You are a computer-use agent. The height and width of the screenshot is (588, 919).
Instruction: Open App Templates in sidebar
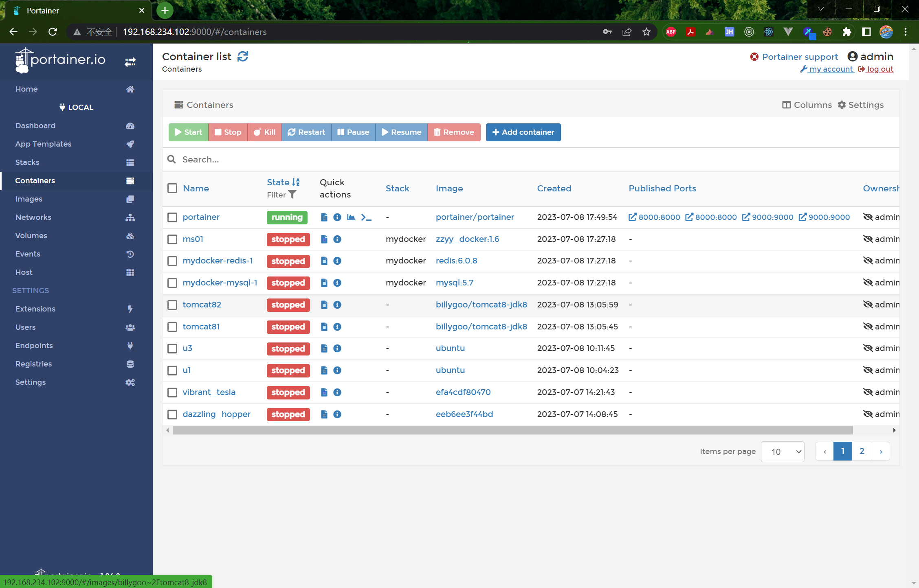tap(76, 144)
